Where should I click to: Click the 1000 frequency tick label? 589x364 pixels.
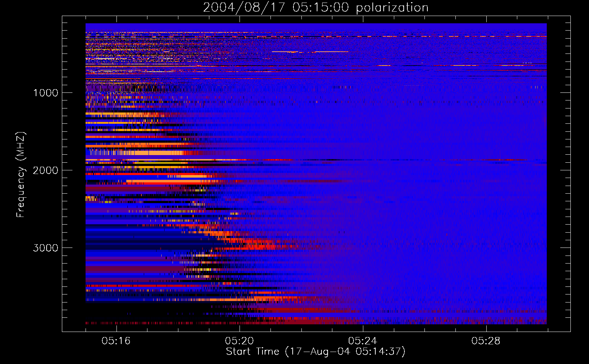point(46,93)
